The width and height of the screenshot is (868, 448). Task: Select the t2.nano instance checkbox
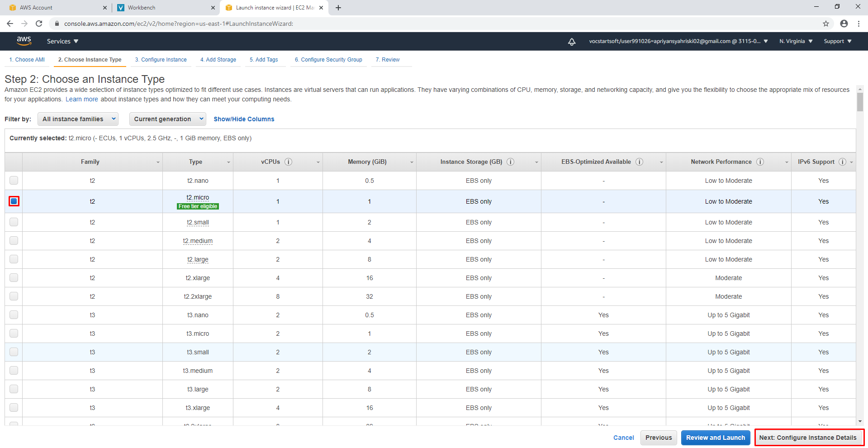click(14, 181)
